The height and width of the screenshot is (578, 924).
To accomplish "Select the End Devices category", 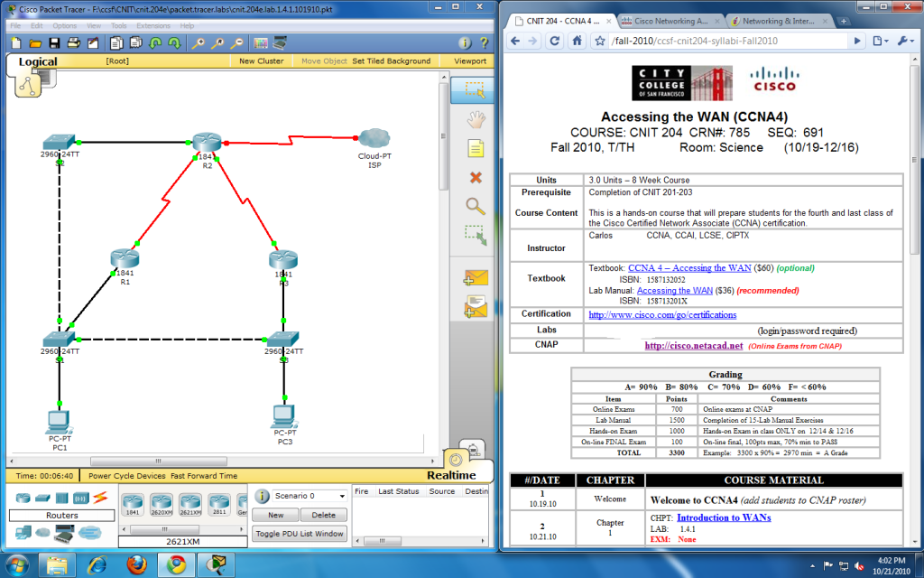I will (x=23, y=533).
